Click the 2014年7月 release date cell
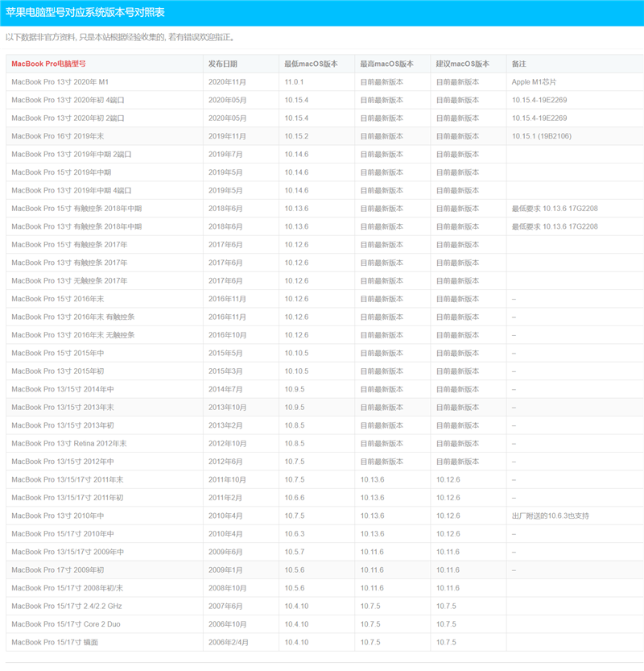 tap(225, 389)
